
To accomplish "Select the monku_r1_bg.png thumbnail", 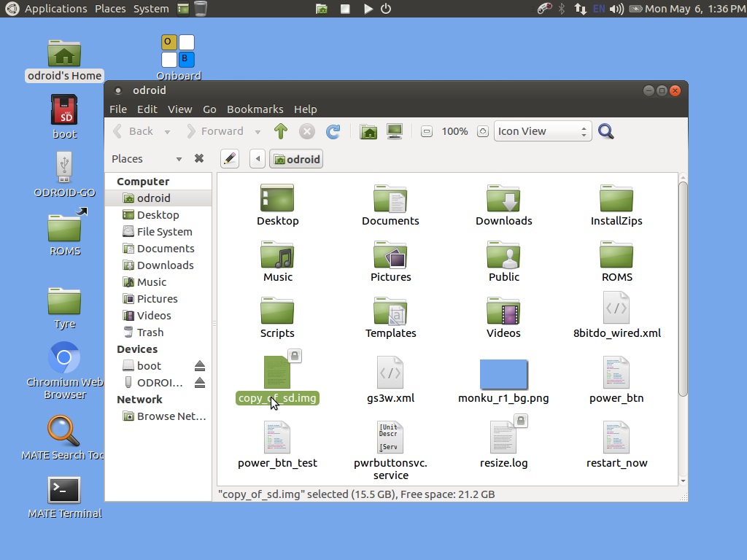I will click(x=503, y=374).
